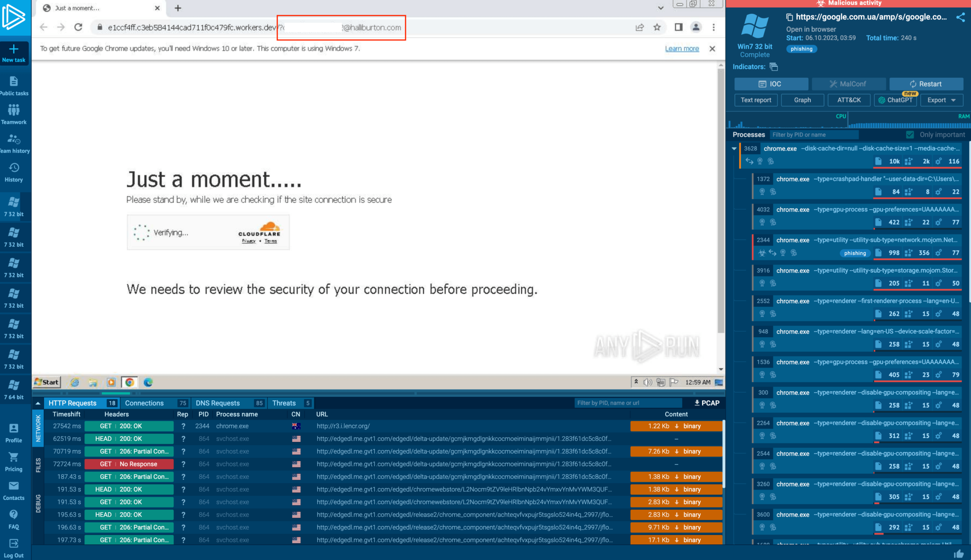
Task: Click Learn more link
Action: point(682,48)
